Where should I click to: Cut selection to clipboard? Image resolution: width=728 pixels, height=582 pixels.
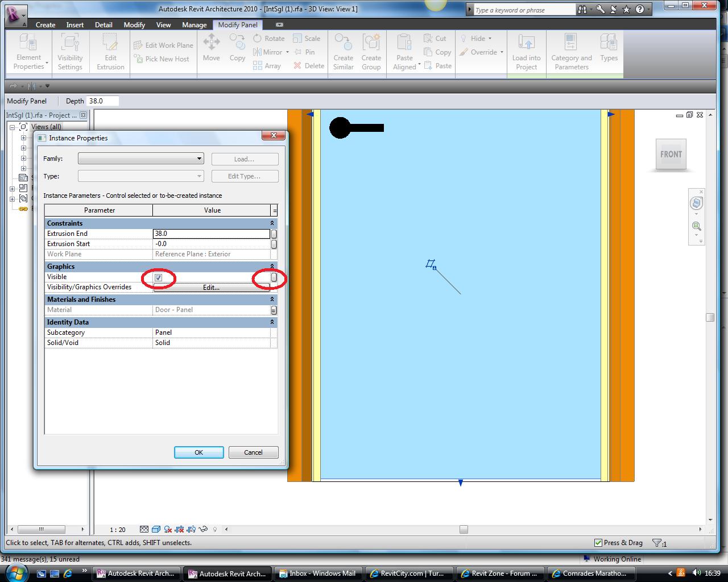coord(435,39)
